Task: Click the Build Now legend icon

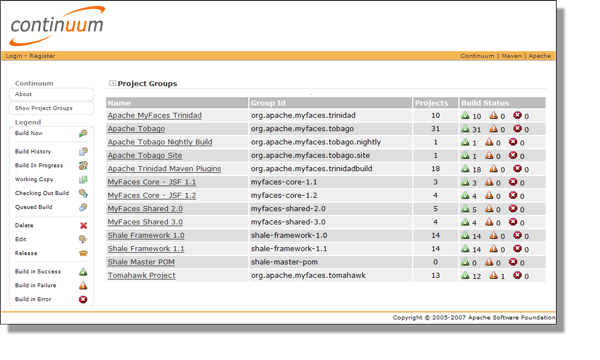Action: (83, 133)
